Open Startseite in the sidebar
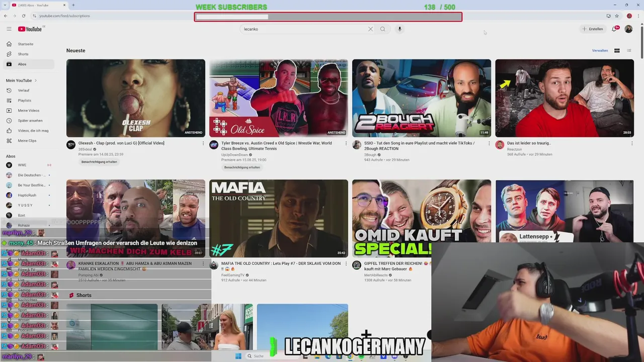 (x=29, y=44)
